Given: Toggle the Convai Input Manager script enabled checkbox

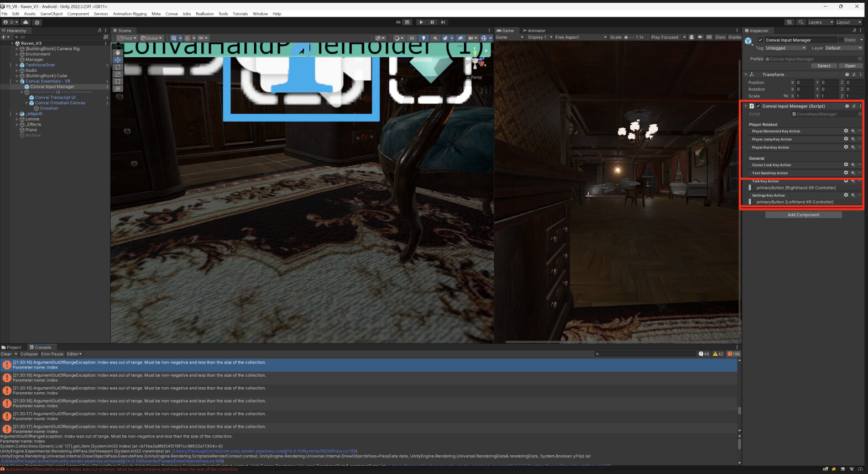Looking at the screenshot, I should click(x=759, y=106).
